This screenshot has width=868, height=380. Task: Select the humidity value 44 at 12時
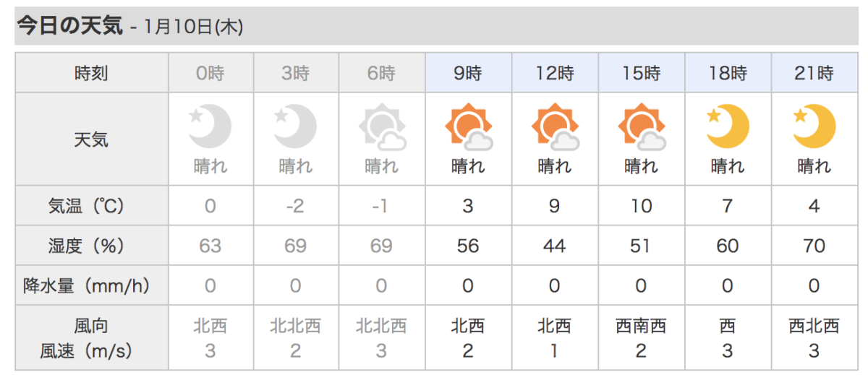[555, 246]
